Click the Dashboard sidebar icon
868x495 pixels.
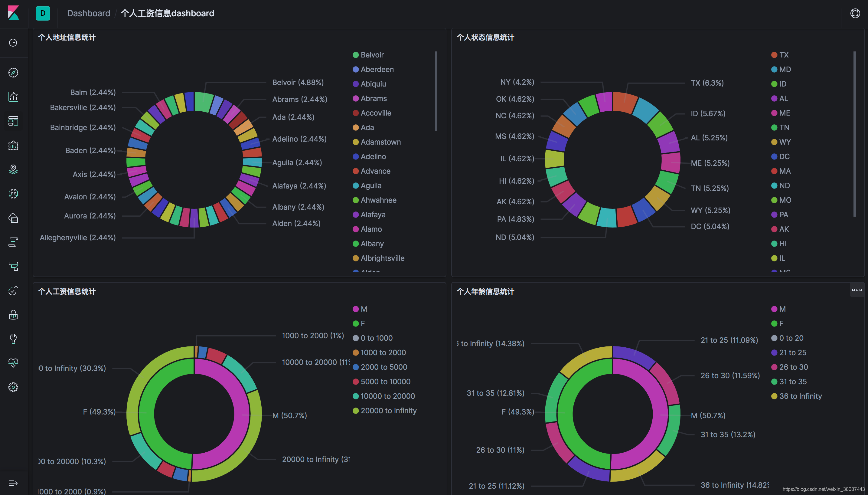click(13, 121)
